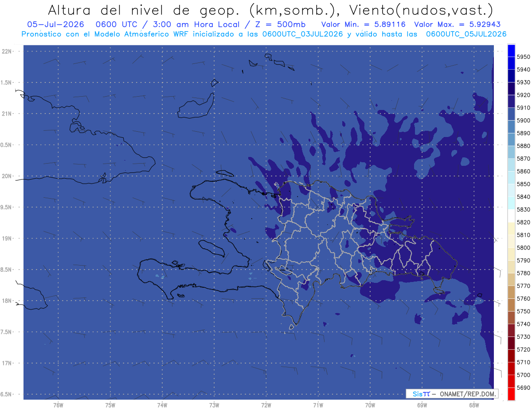Click the '5780' colorbar value
This screenshot has height=411, width=532.
(x=524, y=273)
